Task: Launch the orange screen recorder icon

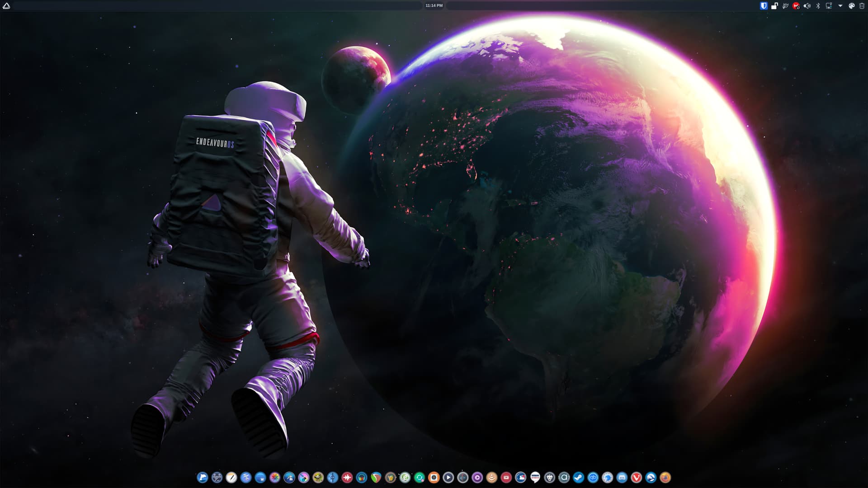Action: [434, 477]
